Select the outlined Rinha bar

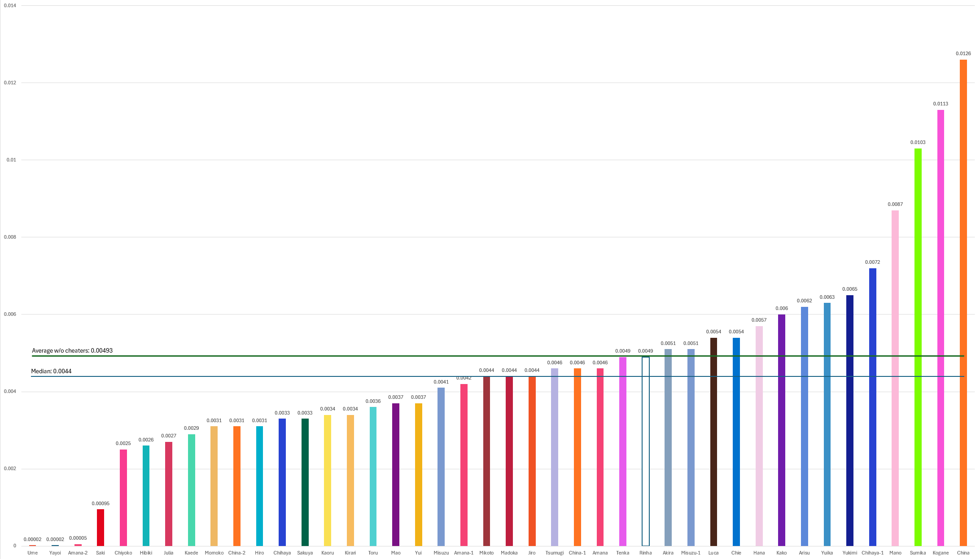645,451
